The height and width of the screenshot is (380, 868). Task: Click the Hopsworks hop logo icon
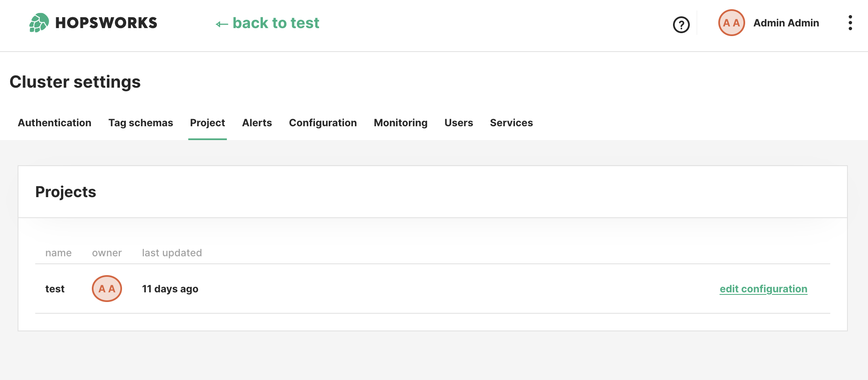point(39,23)
